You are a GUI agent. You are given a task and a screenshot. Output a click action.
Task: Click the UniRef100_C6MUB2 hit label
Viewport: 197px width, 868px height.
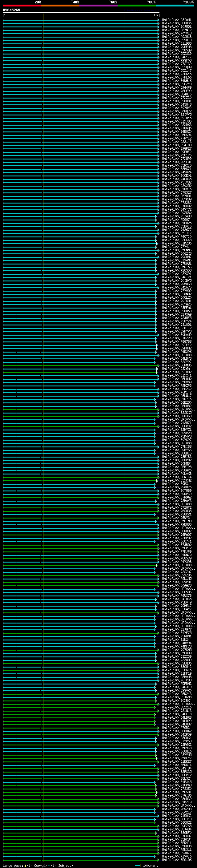[x=176, y=406]
